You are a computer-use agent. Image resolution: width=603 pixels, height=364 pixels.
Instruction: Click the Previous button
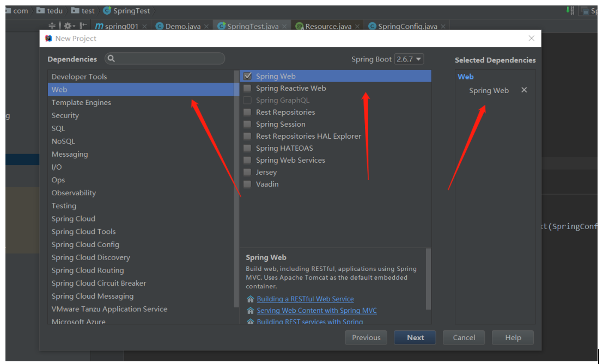pyautogui.click(x=366, y=337)
